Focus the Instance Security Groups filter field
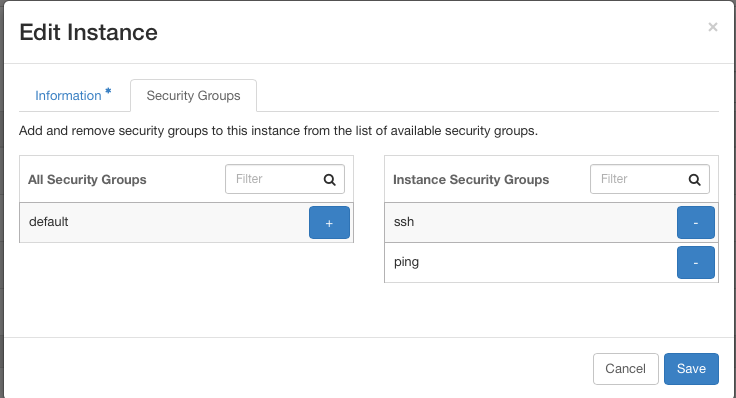This screenshot has height=398, width=736. pos(650,179)
